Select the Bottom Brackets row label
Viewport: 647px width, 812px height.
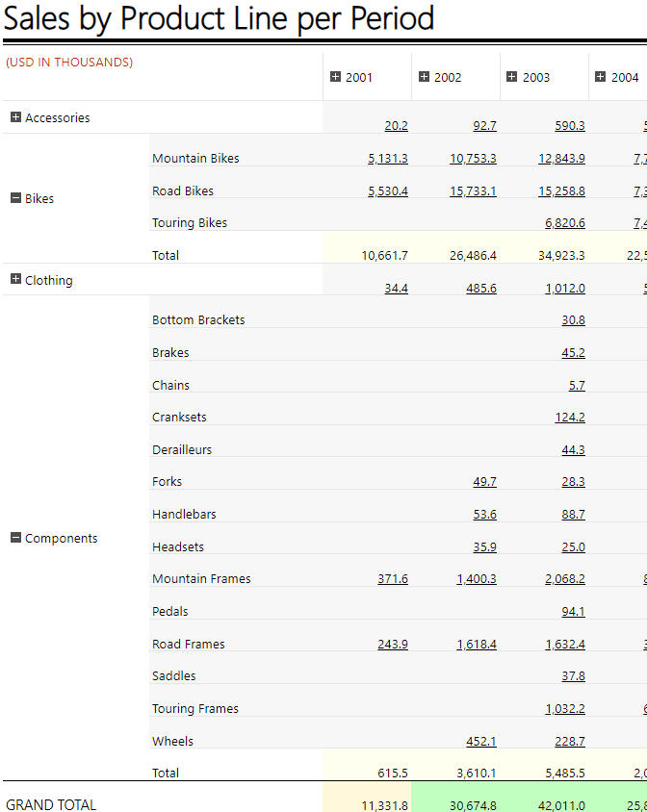pyautogui.click(x=198, y=319)
